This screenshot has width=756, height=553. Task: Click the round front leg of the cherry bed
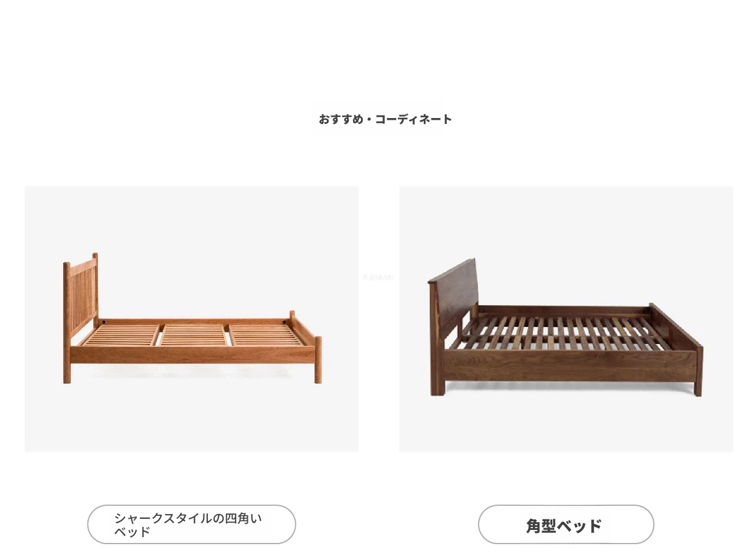pyautogui.click(x=318, y=359)
